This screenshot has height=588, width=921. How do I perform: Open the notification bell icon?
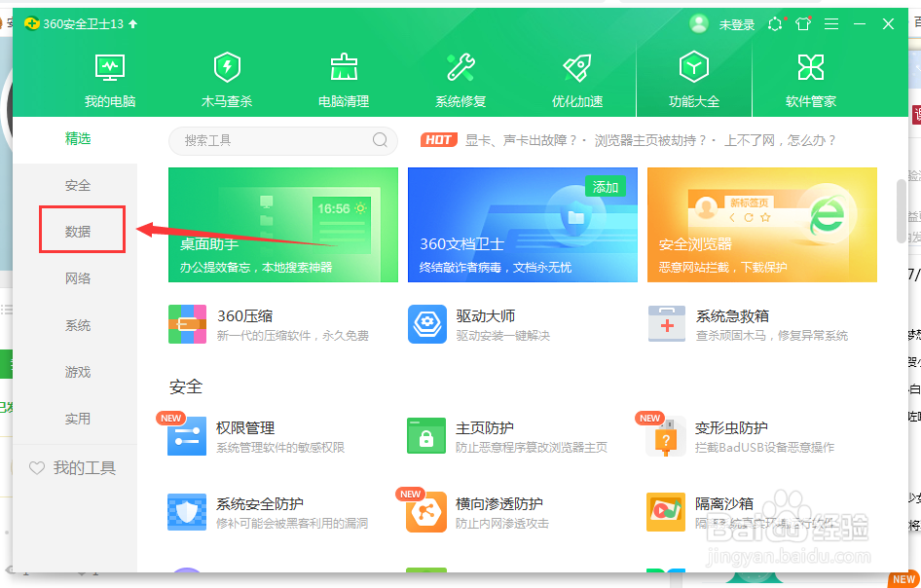pos(774,23)
